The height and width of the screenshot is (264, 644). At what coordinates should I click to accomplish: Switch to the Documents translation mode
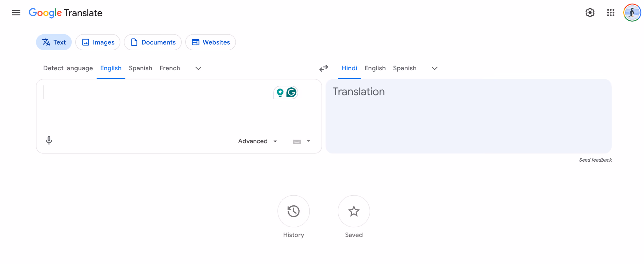[x=153, y=42]
